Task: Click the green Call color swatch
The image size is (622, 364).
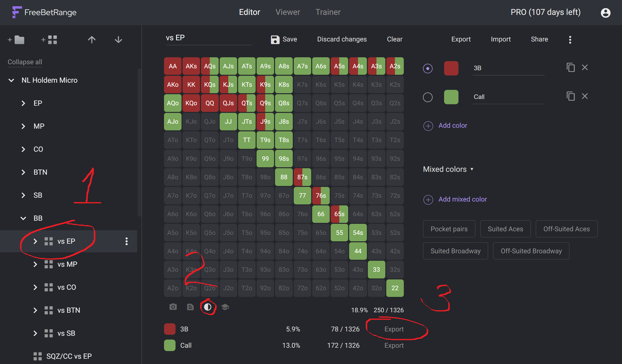Action: click(x=451, y=97)
